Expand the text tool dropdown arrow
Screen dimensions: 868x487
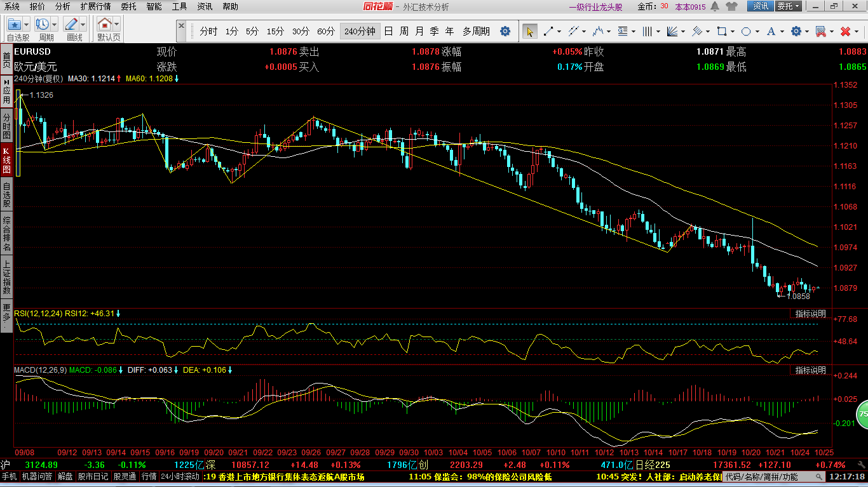(x=782, y=31)
